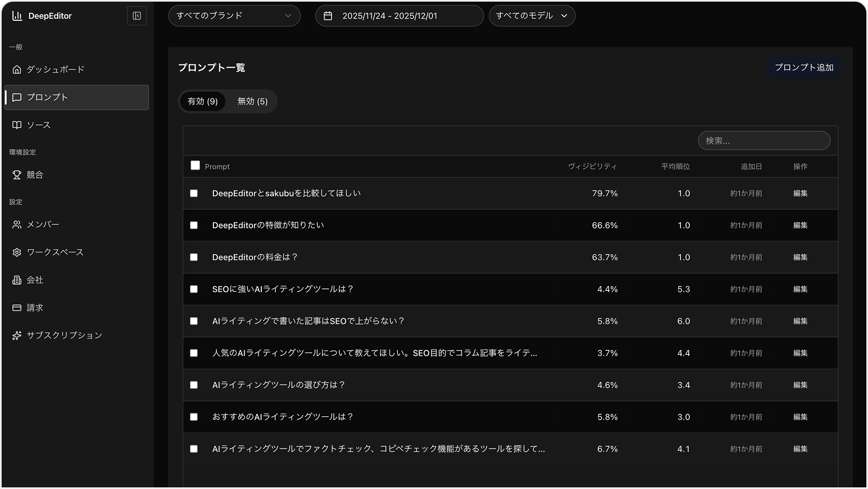Open the 2025/11/24 - 2025/12/01 date range picker
868x489 pixels.
coord(399,16)
